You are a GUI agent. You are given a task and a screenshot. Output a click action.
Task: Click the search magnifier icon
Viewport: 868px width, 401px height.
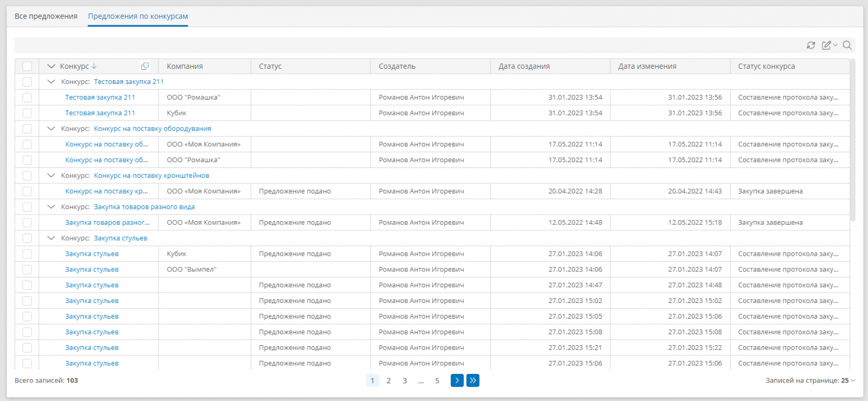pos(847,46)
